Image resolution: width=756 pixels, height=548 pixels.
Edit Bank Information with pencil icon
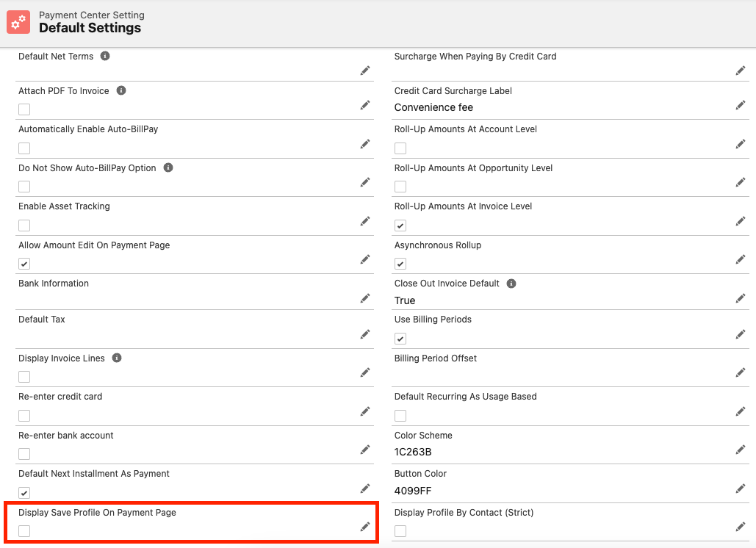[x=365, y=298]
